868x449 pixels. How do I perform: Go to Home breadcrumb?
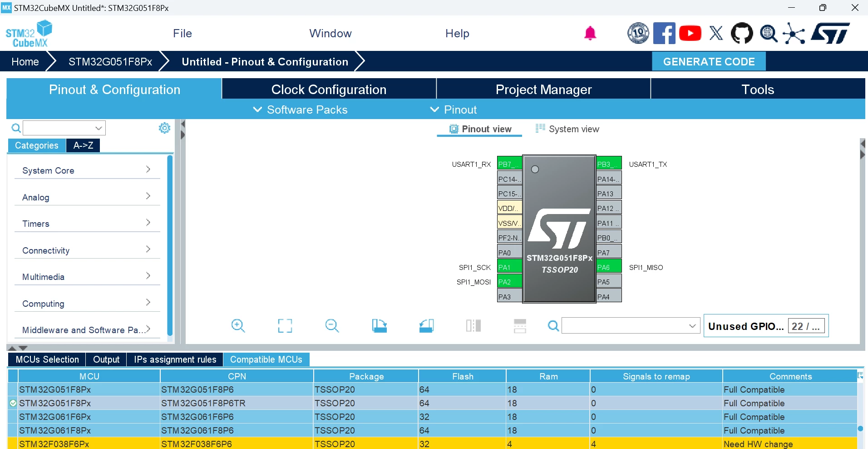coord(25,62)
